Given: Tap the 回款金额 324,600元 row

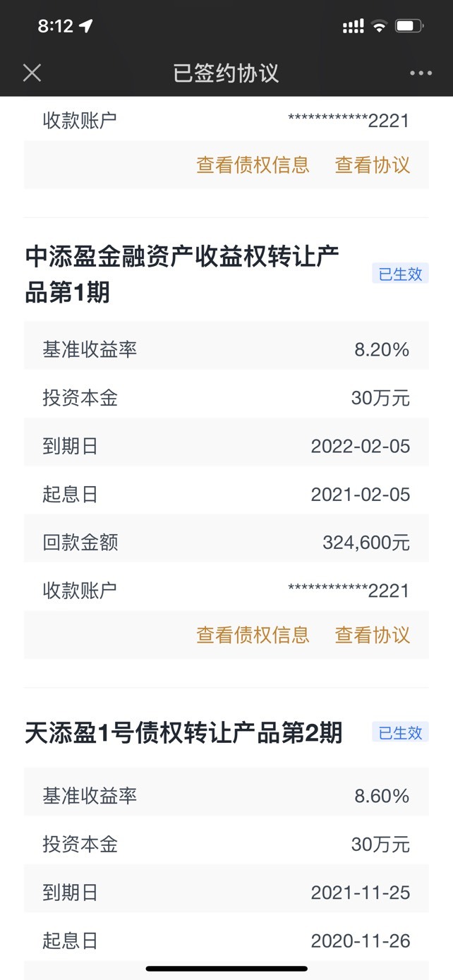Looking at the screenshot, I should point(226,542).
